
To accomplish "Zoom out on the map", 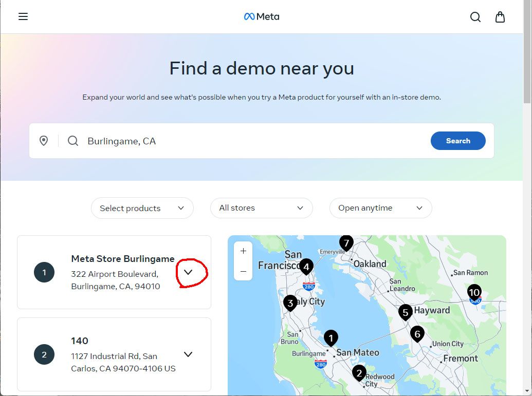I will [243, 271].
